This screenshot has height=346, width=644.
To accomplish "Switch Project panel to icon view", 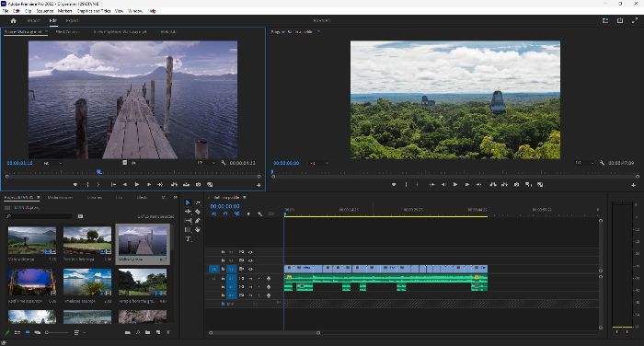I will 28,332.
